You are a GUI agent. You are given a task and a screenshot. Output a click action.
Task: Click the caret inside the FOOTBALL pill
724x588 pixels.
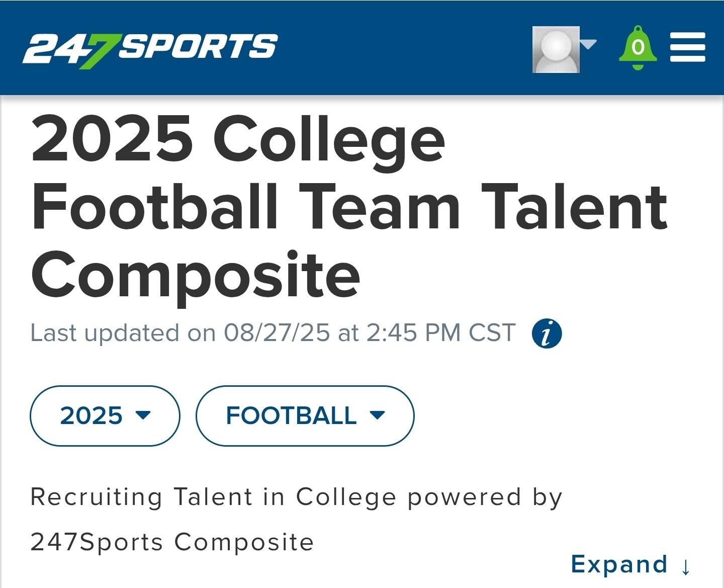[377, 415]
